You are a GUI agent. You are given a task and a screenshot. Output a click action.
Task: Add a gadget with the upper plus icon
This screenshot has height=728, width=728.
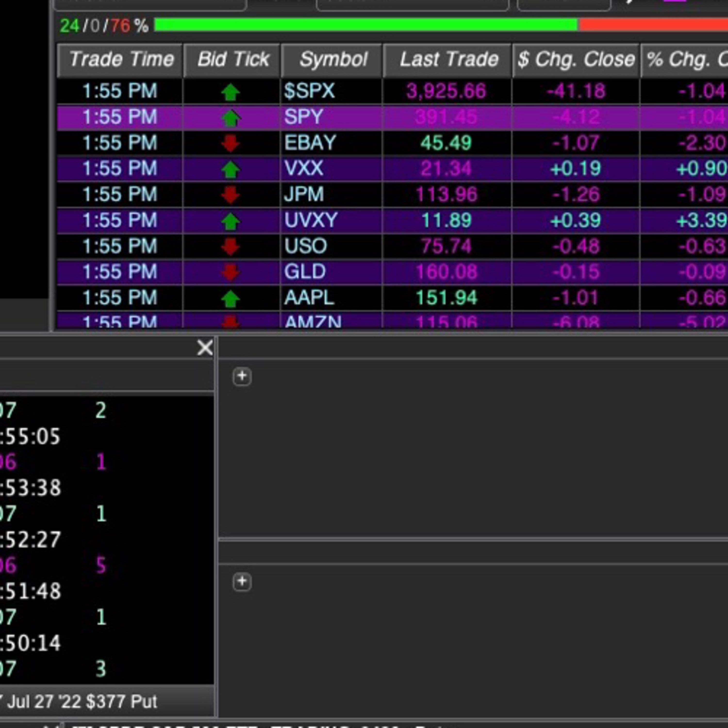[x=242, y=376]
